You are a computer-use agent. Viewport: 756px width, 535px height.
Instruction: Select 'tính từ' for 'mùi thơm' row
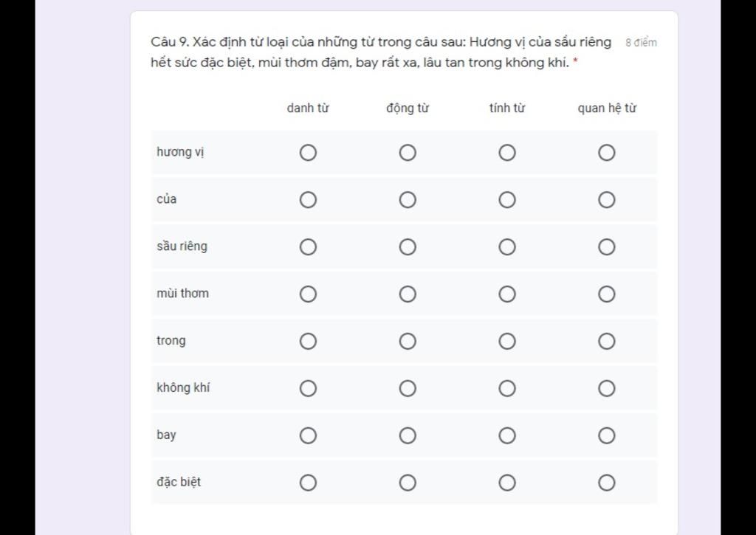(x=506, y=294)
